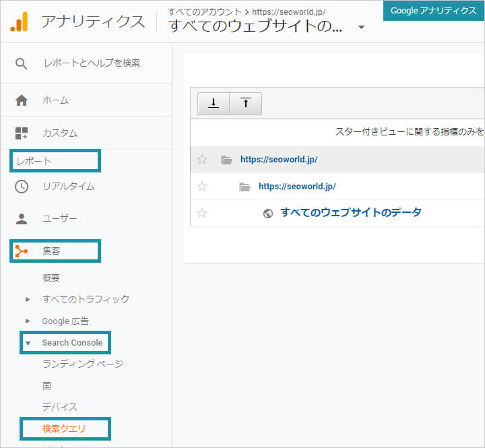Viewport: 485px width, 448px height.
Task: Click the search magnifier icon
Action: [x=21, y=63]
